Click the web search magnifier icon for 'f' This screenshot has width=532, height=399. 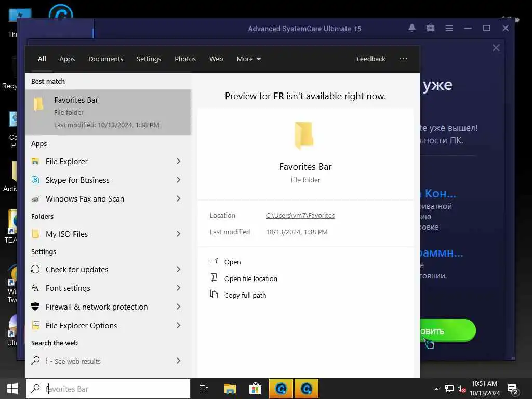click(x=35, y=361)
